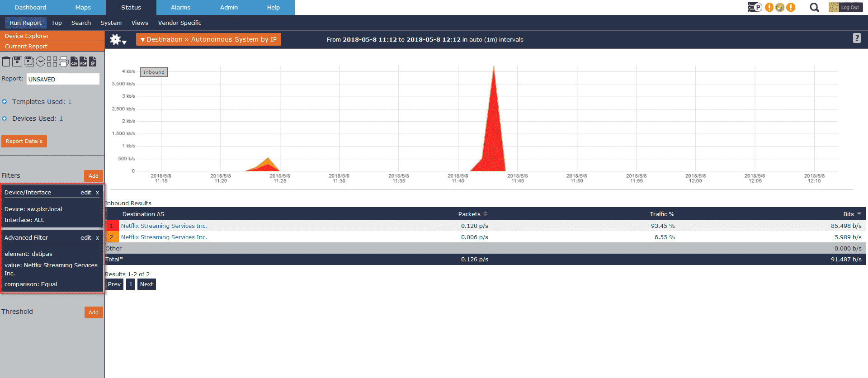Export the report as PDF
Viewport: 868px width, 378px height.
[83, 61]
